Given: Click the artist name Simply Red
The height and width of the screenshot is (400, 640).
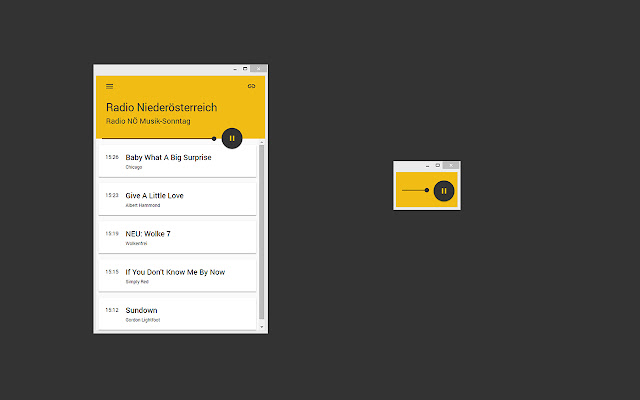Looking at the screenshot, I should (137, 282).
